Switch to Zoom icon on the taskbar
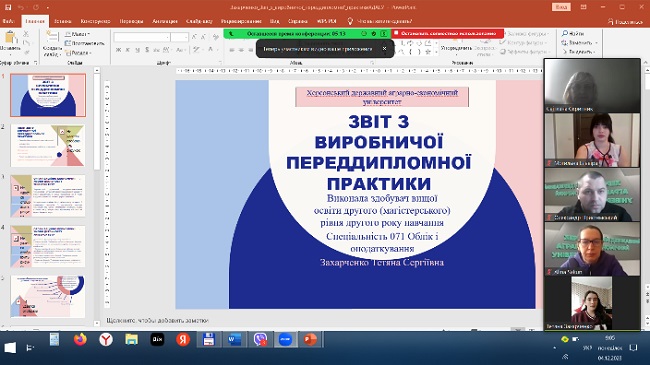 click(286, 340)
